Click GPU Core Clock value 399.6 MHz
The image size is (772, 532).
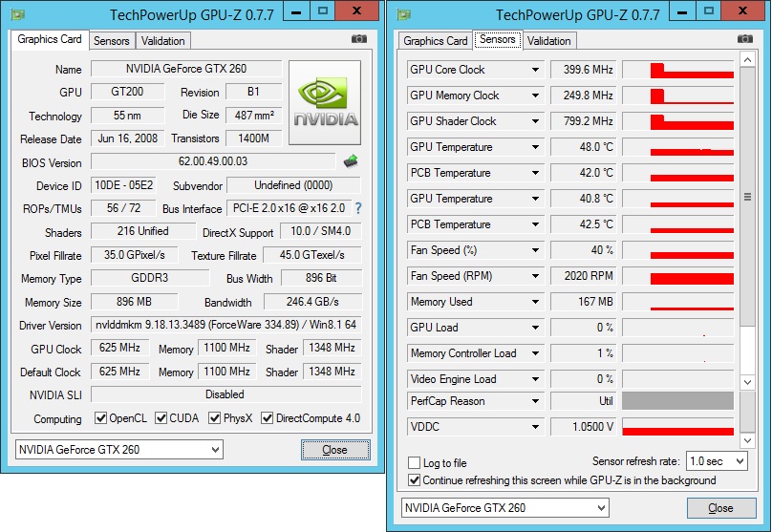click(x=584, y=70)
